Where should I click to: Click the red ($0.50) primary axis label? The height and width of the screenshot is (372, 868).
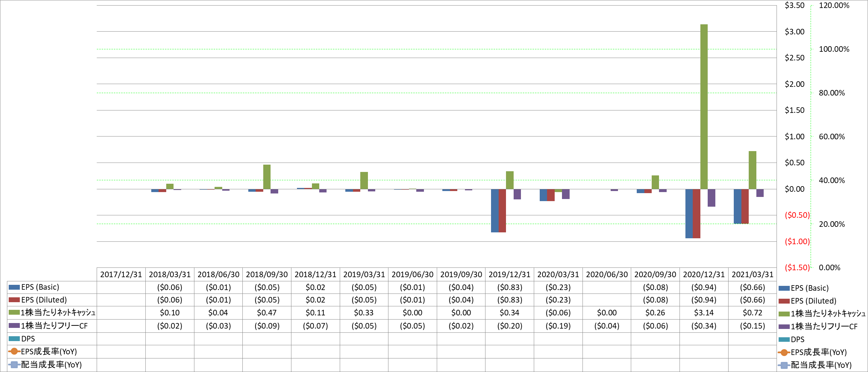(797, 215)
